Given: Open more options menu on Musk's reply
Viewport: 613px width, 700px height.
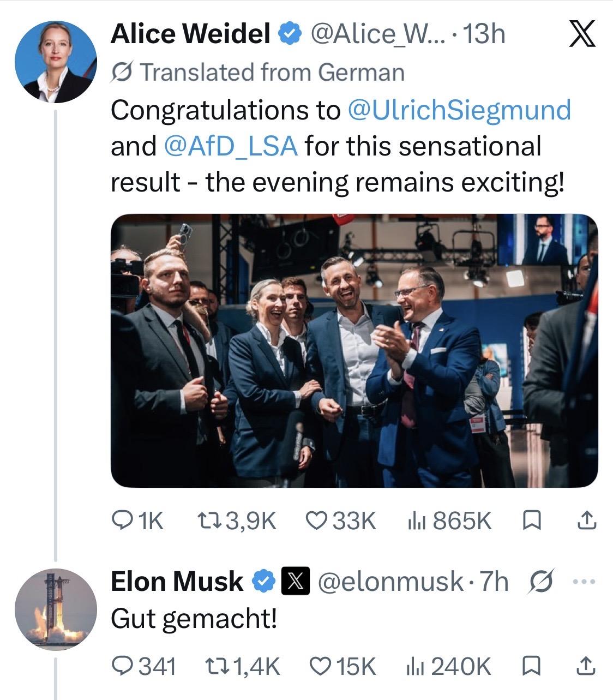Looking at the screenshot, I should point(584,582).
